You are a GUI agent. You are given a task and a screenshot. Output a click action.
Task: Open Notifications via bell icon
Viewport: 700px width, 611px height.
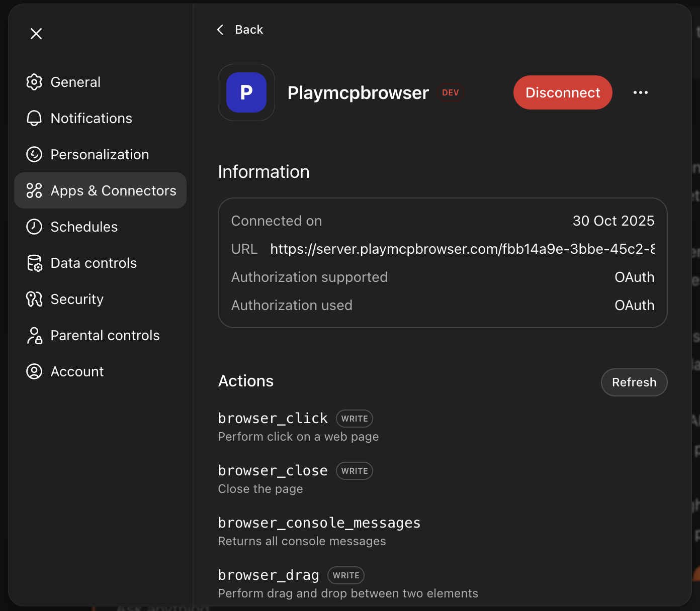tap(34, 118)
